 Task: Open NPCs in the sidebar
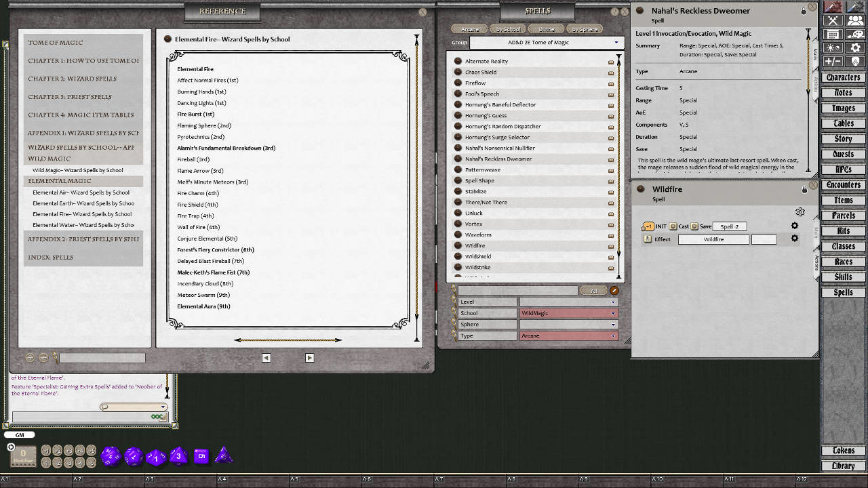click(843, 169)
